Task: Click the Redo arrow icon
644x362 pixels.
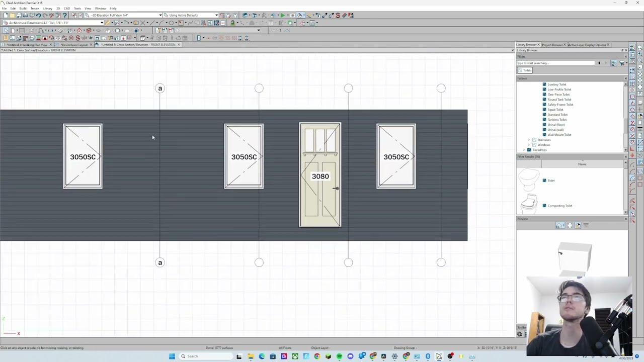Action: (45, 15)
